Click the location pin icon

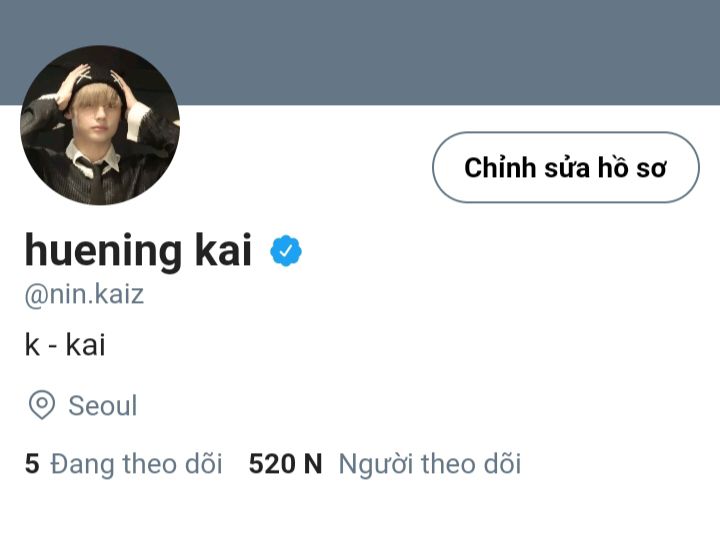point(42,405)
